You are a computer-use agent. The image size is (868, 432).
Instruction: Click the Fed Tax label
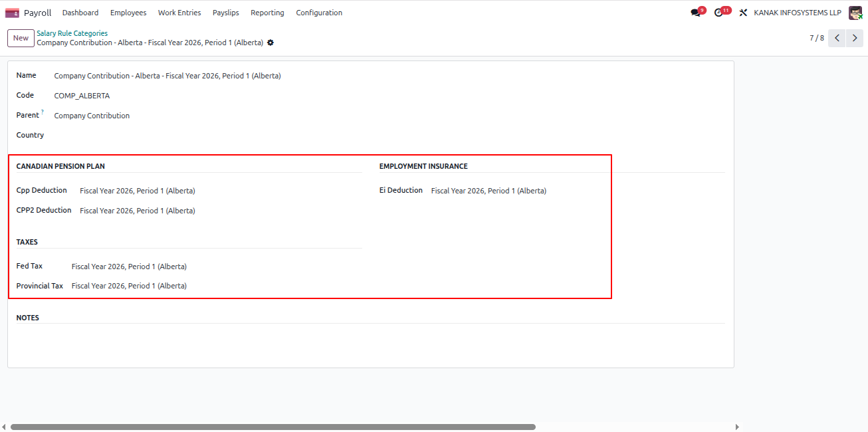click(29, 266)
